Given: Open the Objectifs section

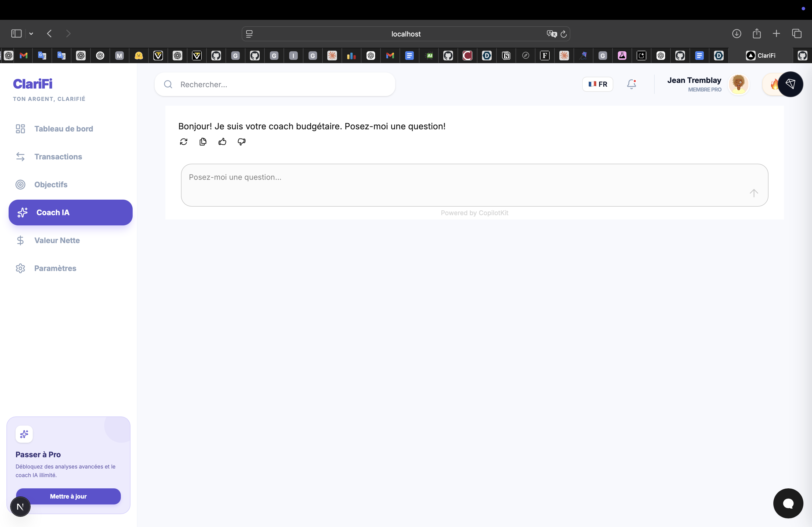Looking at the screenshot, I should (x=51, y=184).
